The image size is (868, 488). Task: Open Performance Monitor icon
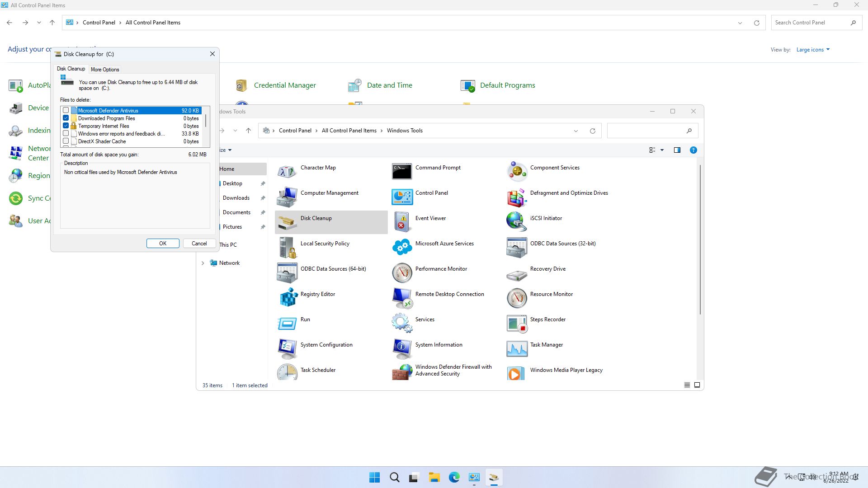tap(402, 273)
